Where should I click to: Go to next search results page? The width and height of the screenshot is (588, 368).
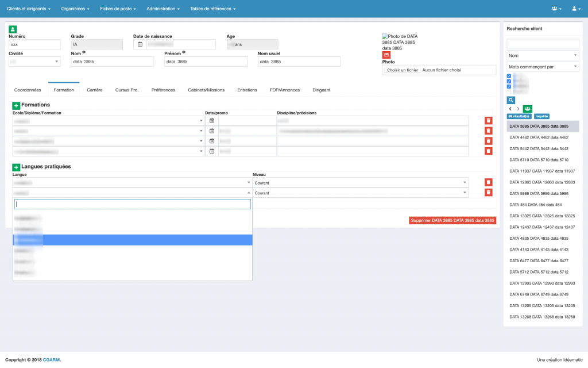[518, 109]
